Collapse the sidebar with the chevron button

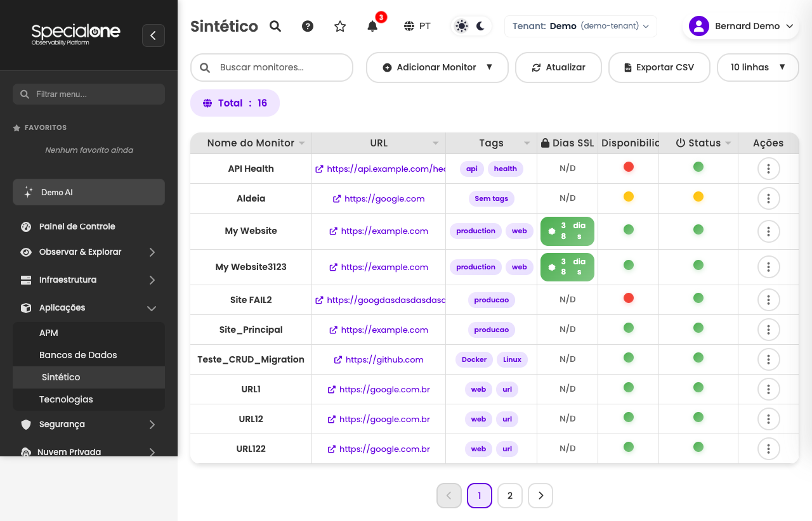tap(154, 35)
